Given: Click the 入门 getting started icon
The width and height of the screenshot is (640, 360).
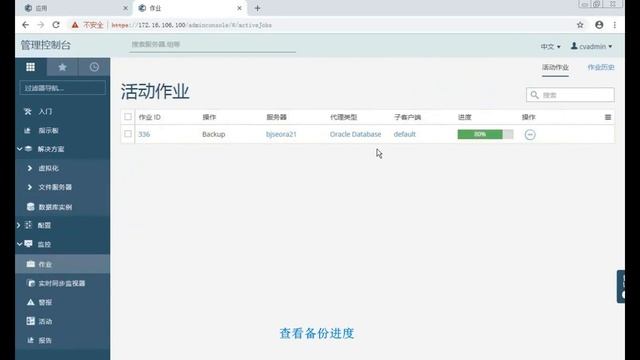Looking at the screenshot, I should coord(28,111).
